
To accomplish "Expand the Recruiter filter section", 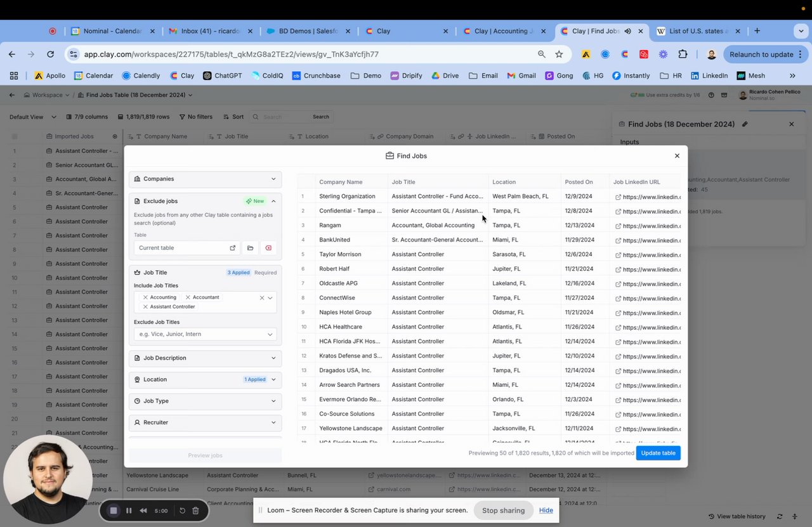I will pyautogui.click(x=205, y=423).
